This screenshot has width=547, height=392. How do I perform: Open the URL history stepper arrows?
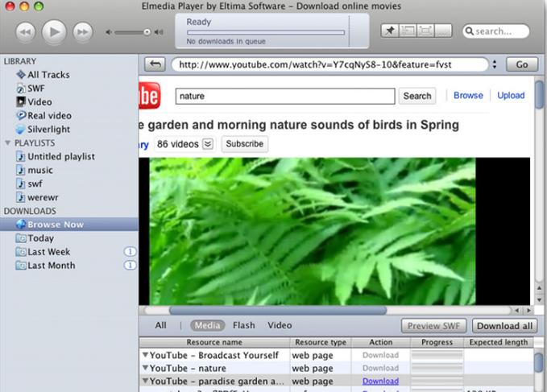pyautogui.click(x=495, y=64)
